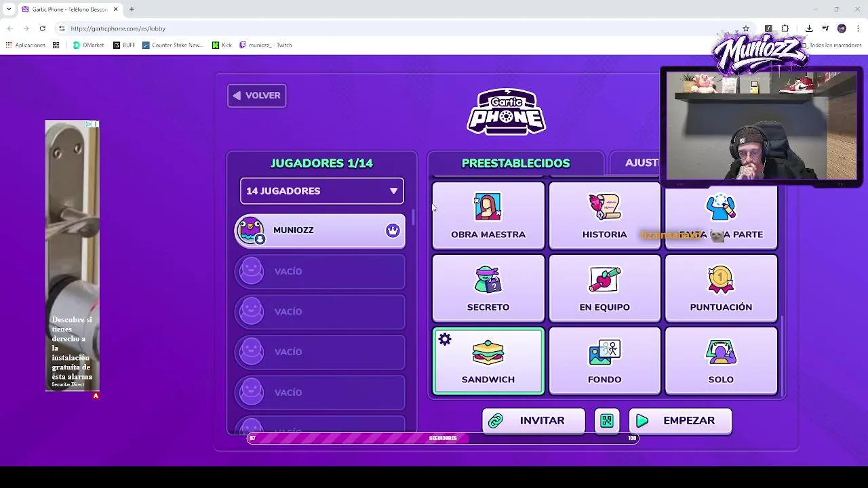Select the En Equipo mode
The width and height of the screenshot is (868, 488).
click(x=604, y=287)
